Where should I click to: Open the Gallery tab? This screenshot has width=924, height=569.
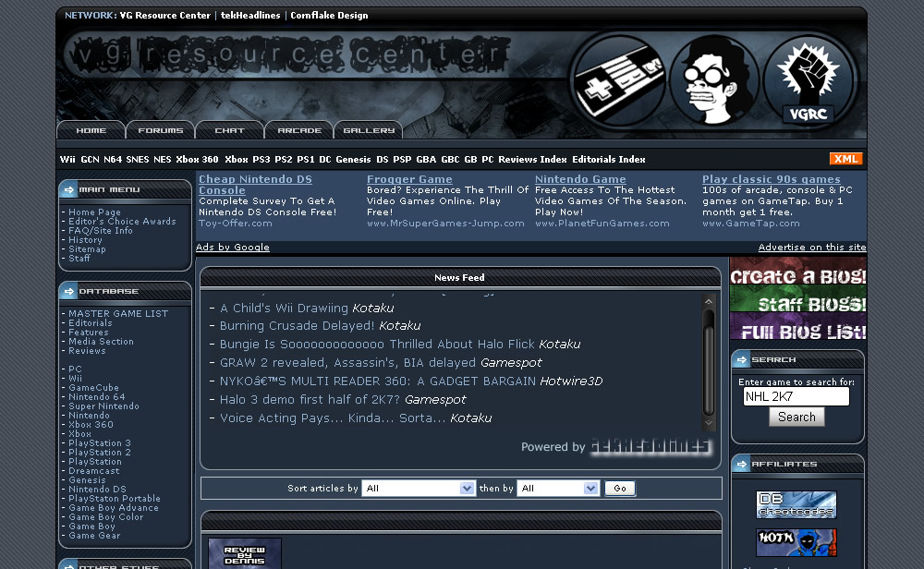pos(369,130)
